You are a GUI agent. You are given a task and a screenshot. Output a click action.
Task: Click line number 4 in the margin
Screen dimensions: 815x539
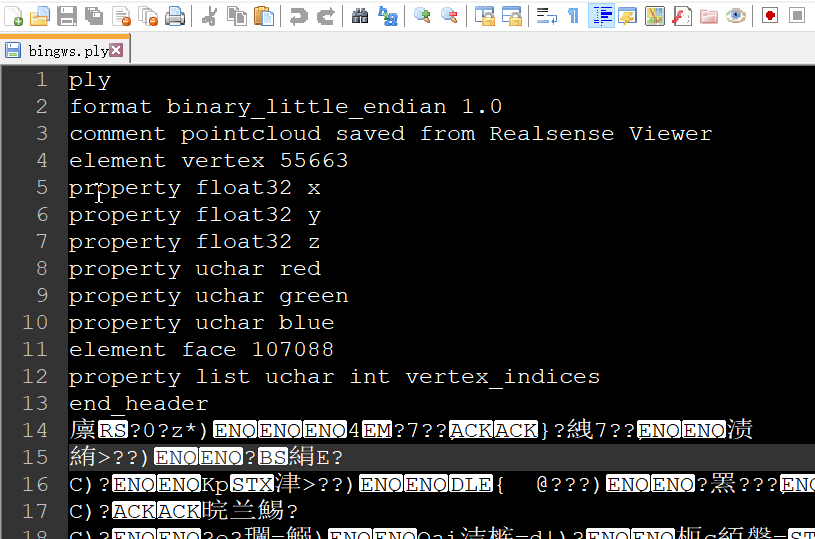42,160
